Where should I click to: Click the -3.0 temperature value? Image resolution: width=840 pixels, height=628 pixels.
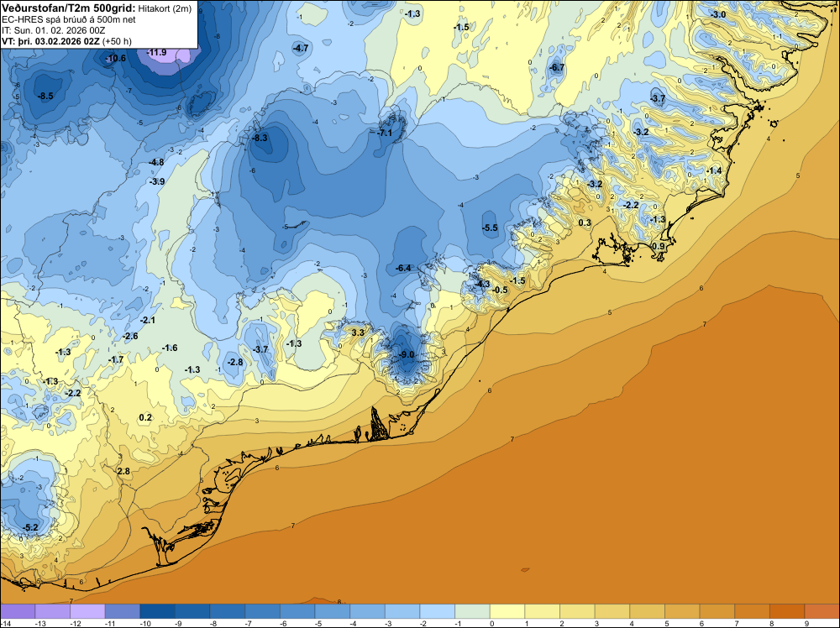click(718, 14)
